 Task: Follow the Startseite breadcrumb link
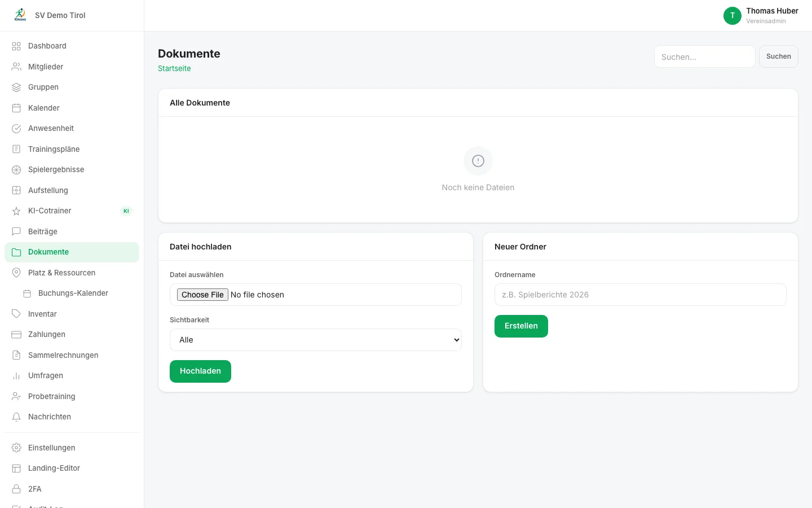(174, 68)
